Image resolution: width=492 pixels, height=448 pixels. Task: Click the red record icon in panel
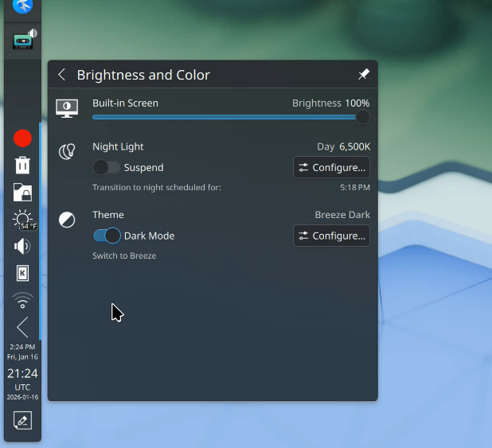point(22,138)
